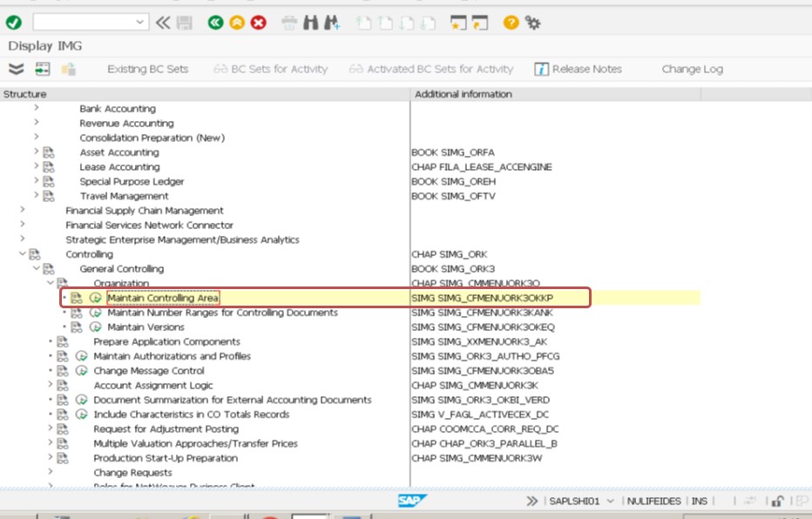The height and width of the screenshot is (519, 812).
Task: Click the Print icon in the toolbar
Action: pyautogui.click(x=289, y=23)
